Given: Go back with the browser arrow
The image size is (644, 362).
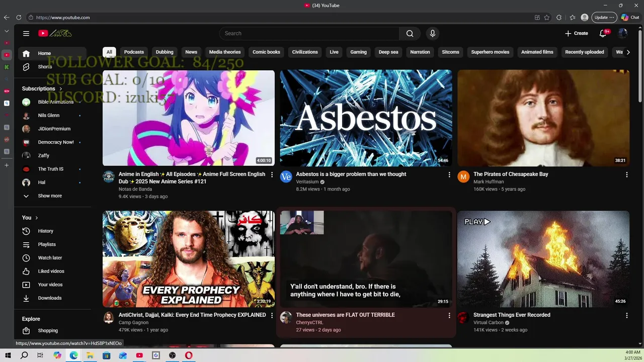Looking at the screenshot, I should [7, 18].
